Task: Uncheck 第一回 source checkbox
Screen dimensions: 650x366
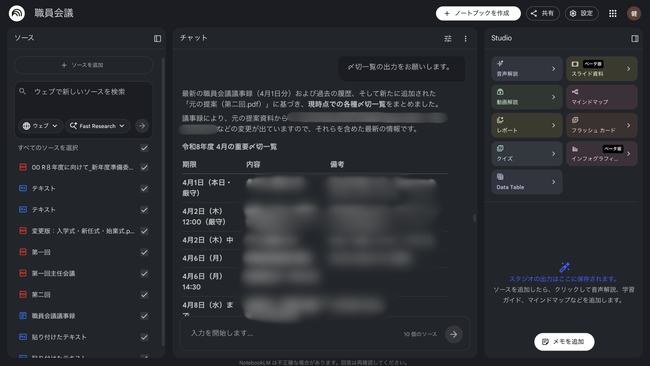Action: pos(144,252)
